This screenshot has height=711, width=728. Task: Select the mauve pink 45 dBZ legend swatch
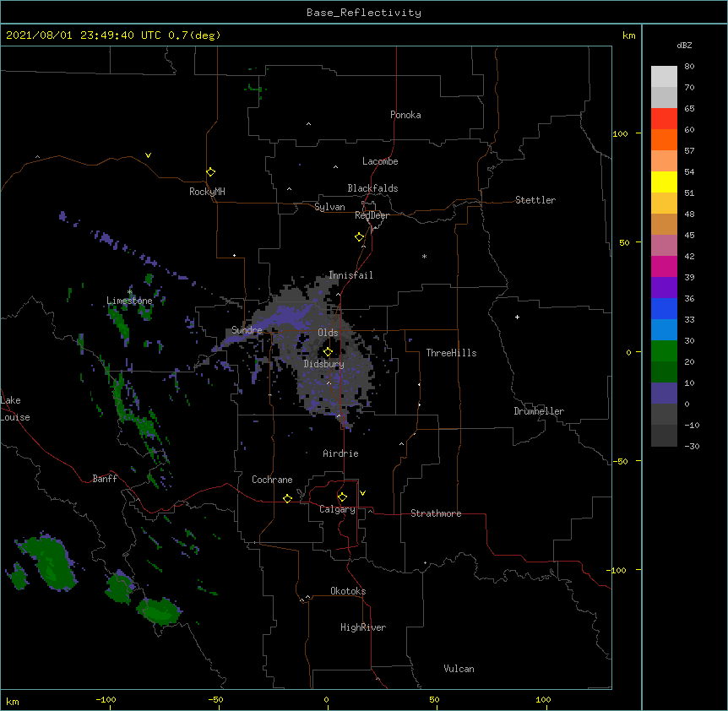coord(664,245)
